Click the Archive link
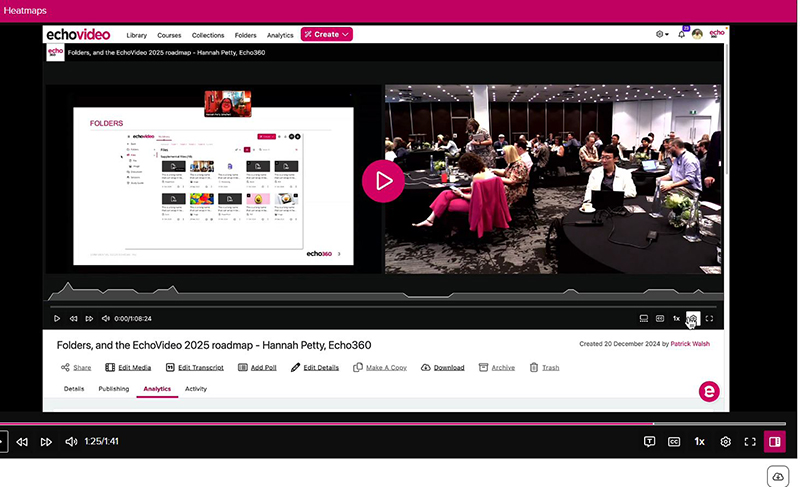The width and height of the screenshot is (800, 487). (x=497, y=367)
